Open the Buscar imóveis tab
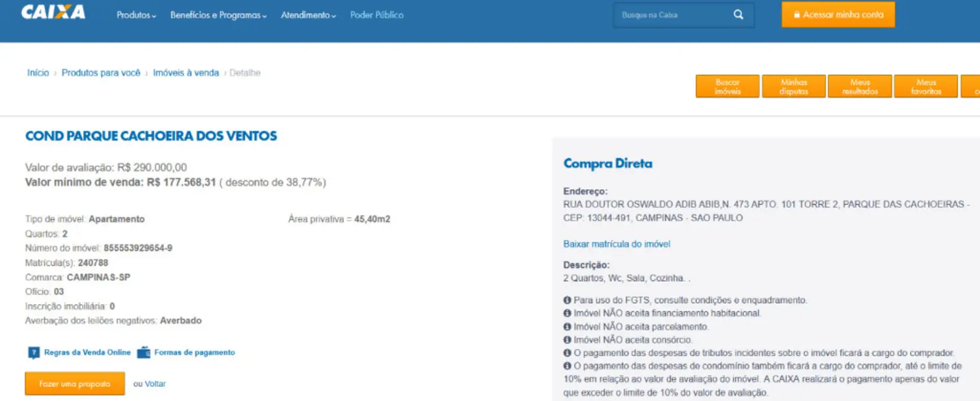 click(727, 86)
